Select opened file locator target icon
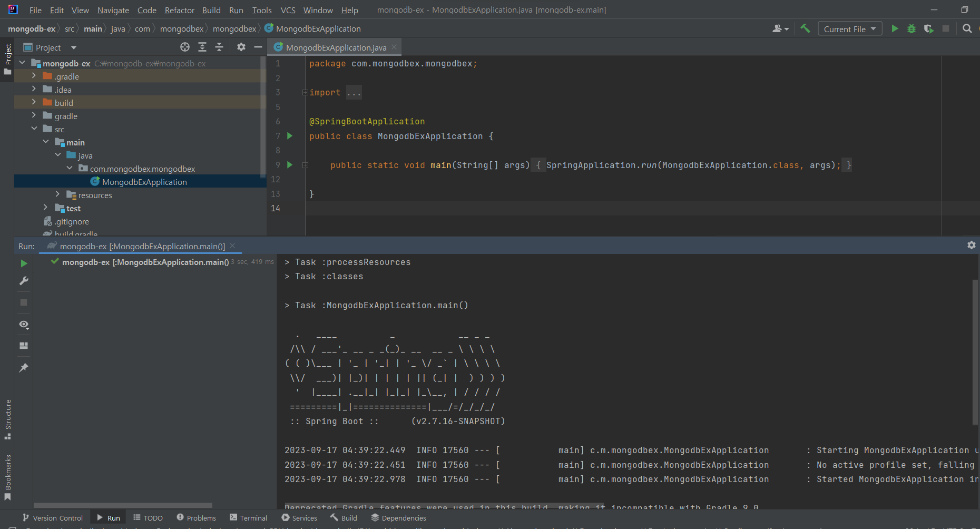The width and height of the screenshot is (980, 529). point(185,47)
